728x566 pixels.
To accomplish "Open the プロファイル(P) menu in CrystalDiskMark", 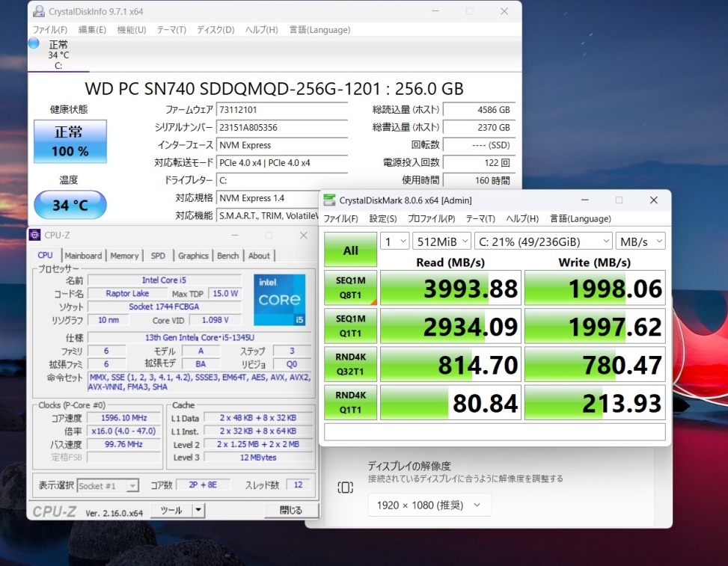I will 431,218.
